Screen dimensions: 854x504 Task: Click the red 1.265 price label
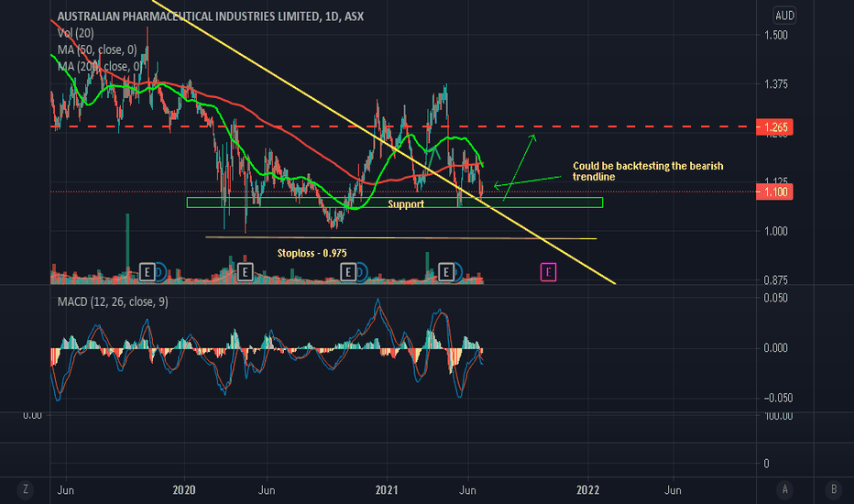(x=774, y=127)
